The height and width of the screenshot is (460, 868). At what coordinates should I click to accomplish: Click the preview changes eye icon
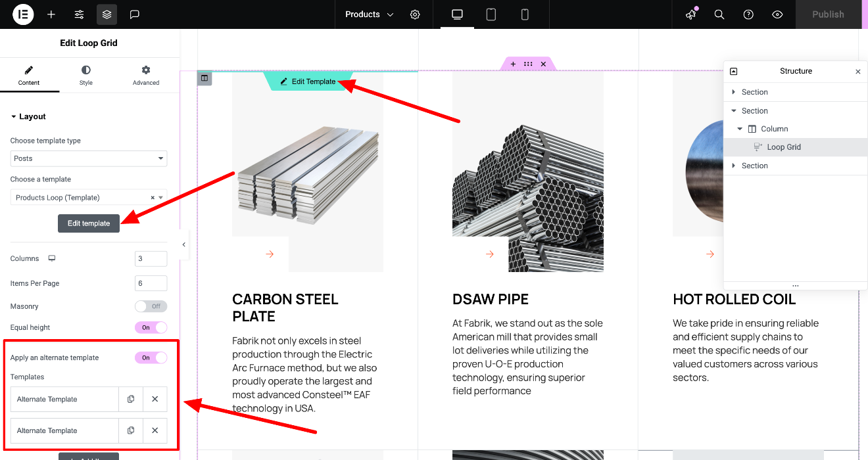tap(777, 14)
